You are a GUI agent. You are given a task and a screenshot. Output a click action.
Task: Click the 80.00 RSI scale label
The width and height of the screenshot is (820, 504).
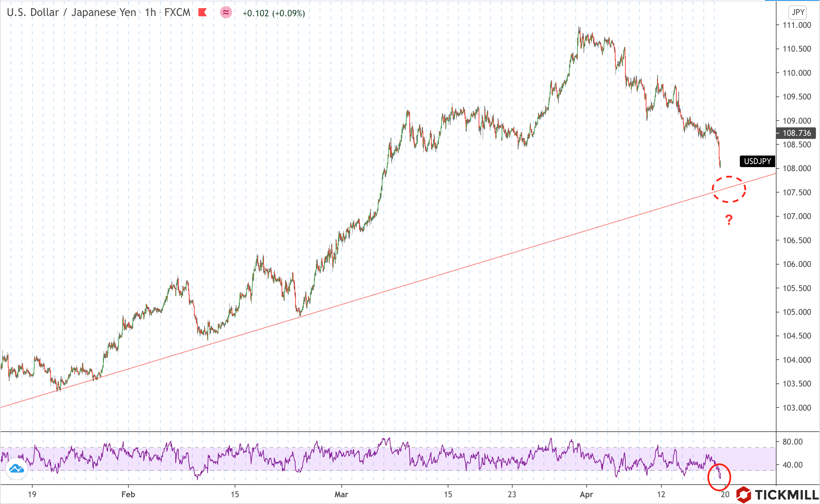792,442
